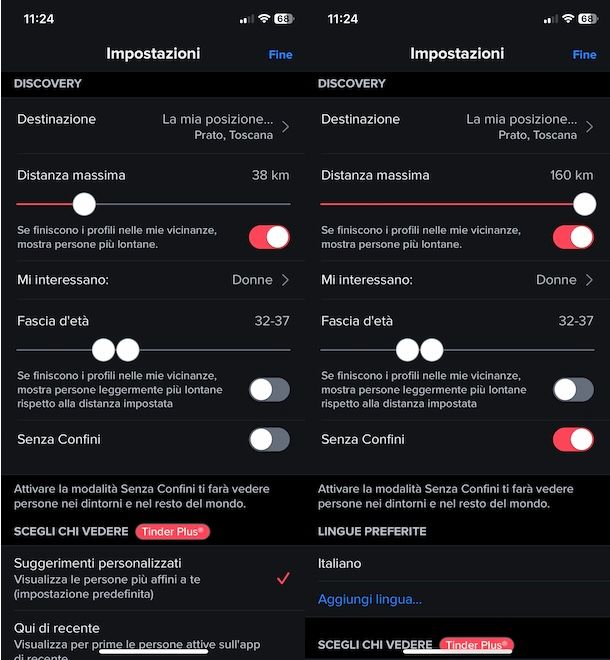The width and height of the screenshot is (610, 660).
Task: Expand Mi interessano Donne chevron on left
Action: point(285,280)
